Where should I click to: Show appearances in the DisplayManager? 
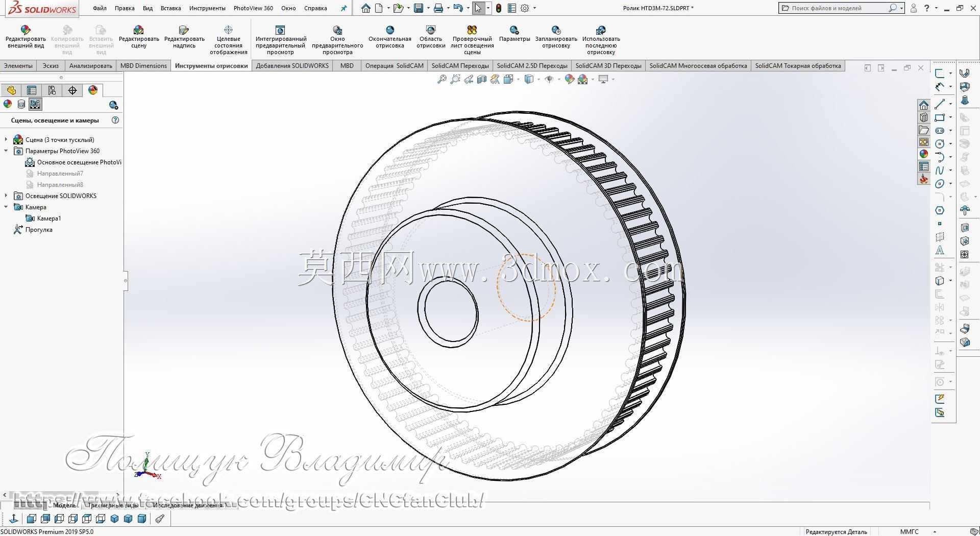click(8, 104)
